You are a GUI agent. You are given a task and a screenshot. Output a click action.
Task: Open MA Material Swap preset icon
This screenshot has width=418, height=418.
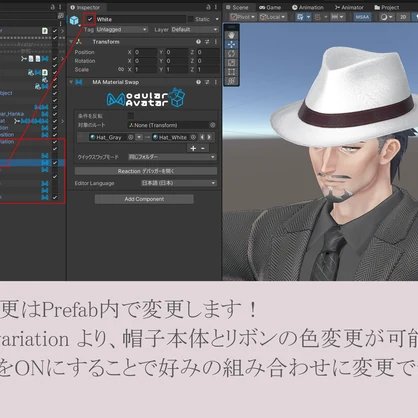point(207,82)
